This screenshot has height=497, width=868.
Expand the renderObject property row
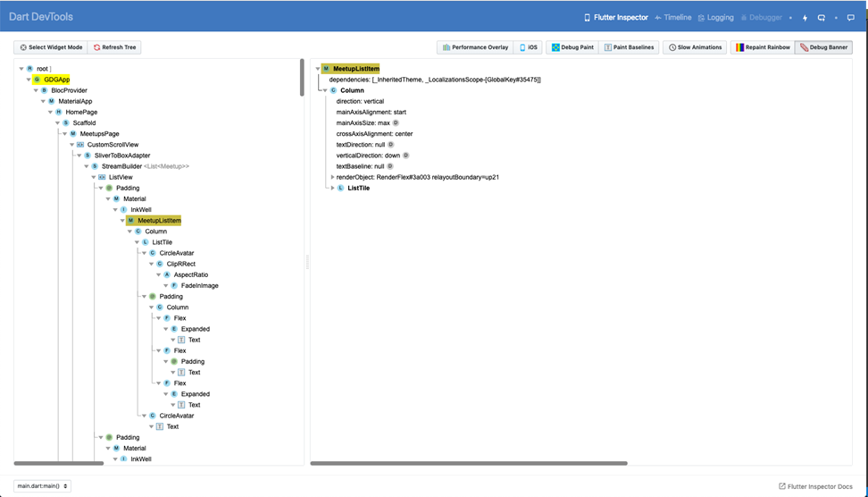(x=332, y=177)
